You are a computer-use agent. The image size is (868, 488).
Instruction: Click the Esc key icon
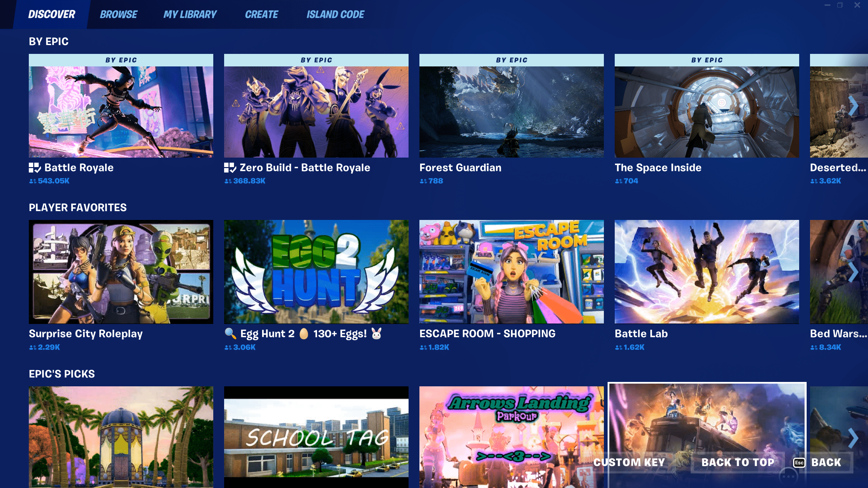click(x=799, y=463)
